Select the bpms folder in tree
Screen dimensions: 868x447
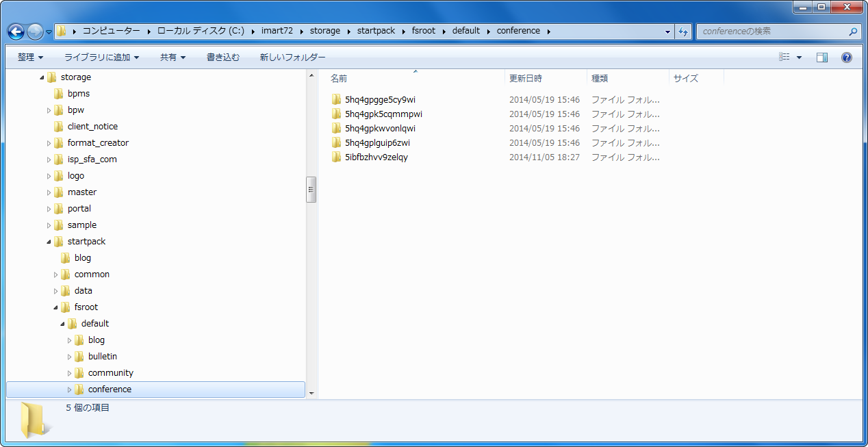pyautogui.click(x=79, y=94)
